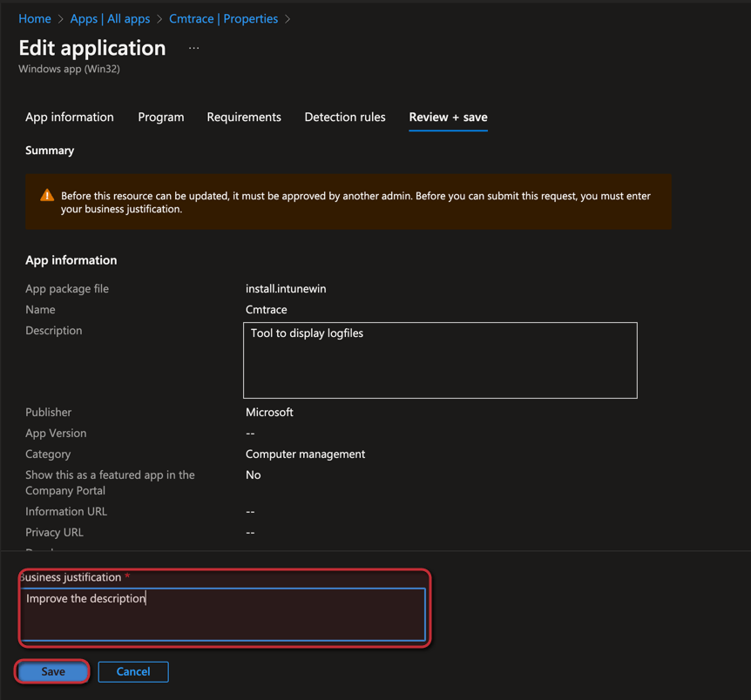Click the Home breadcrumb link

35,18
